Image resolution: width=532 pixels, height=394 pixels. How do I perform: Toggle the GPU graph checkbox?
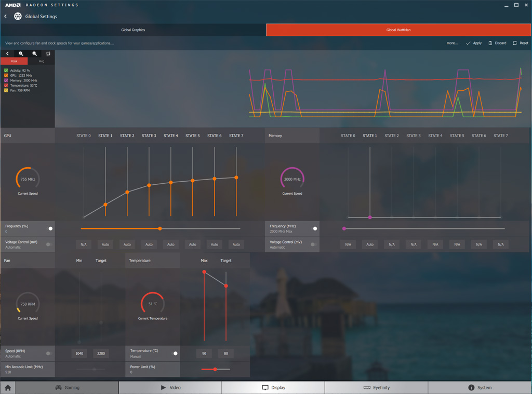pos(6,76)
